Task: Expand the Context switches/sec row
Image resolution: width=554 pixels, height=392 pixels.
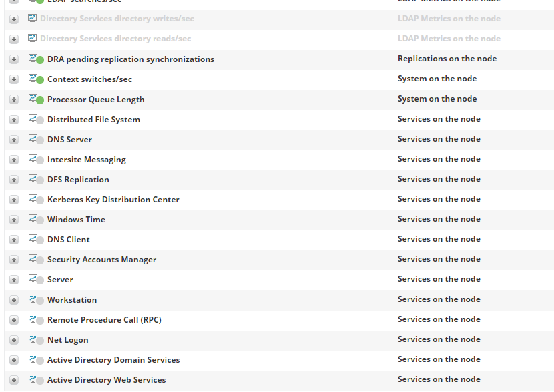Action: tap(14, 79)
